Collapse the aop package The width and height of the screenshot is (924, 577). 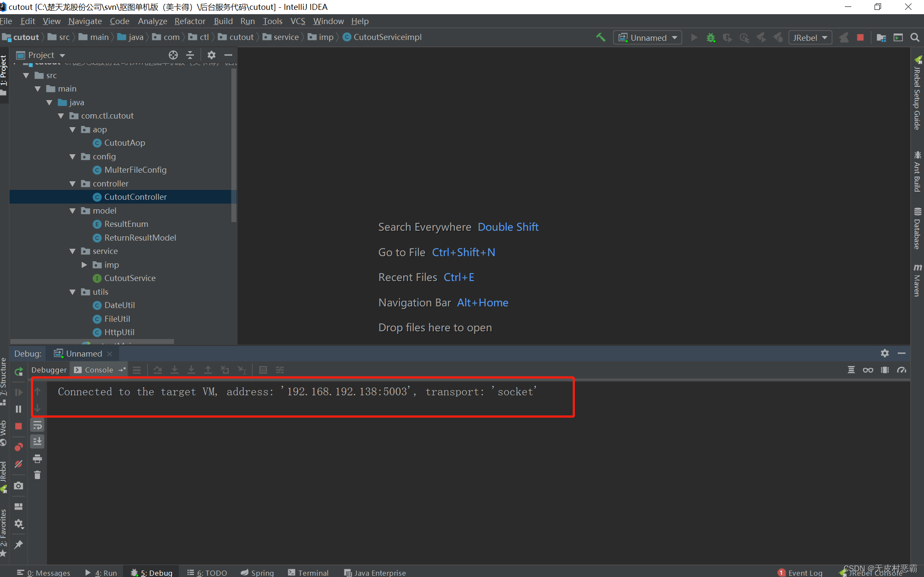(73, 130)
